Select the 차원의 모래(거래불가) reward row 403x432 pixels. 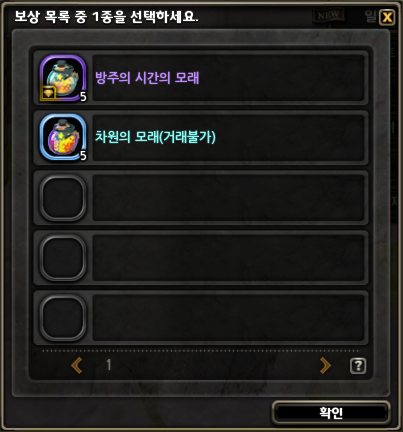click(x=201, y=137)
